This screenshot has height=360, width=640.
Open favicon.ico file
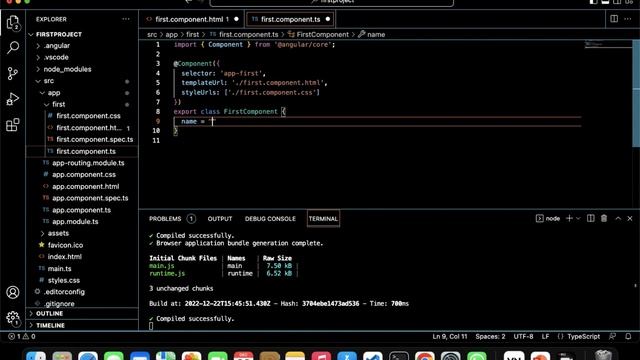65,245
